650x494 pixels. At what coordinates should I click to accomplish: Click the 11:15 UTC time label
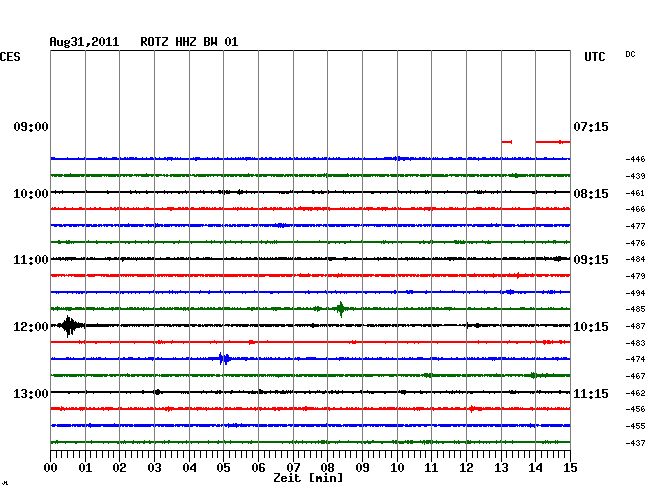591,393
